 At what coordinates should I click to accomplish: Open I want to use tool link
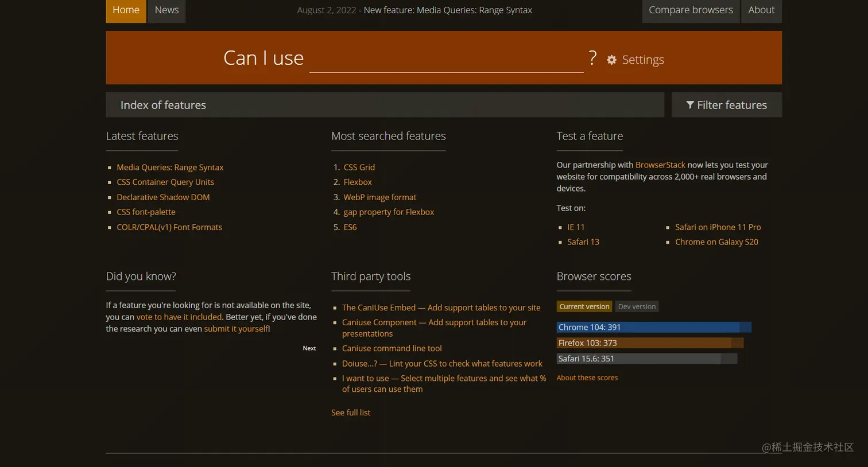pyautogui.click(x=444, y=384)
